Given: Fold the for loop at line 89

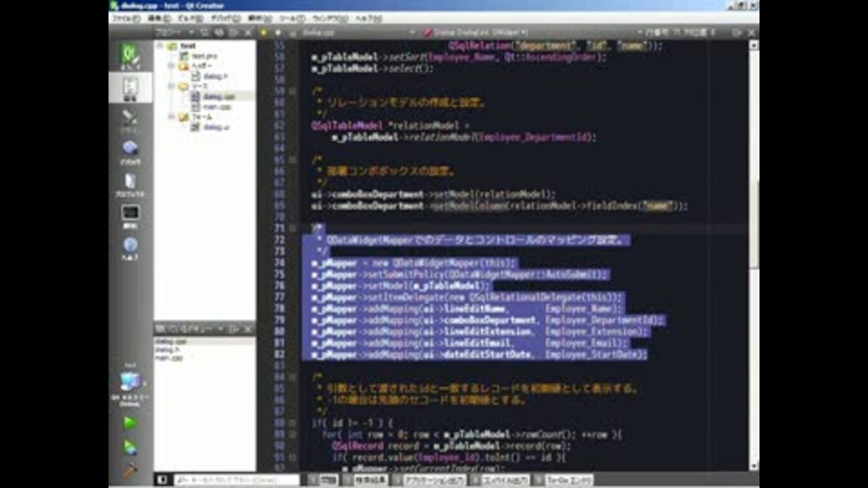Looking at the screenshot, I should click(x=293, y=435).
